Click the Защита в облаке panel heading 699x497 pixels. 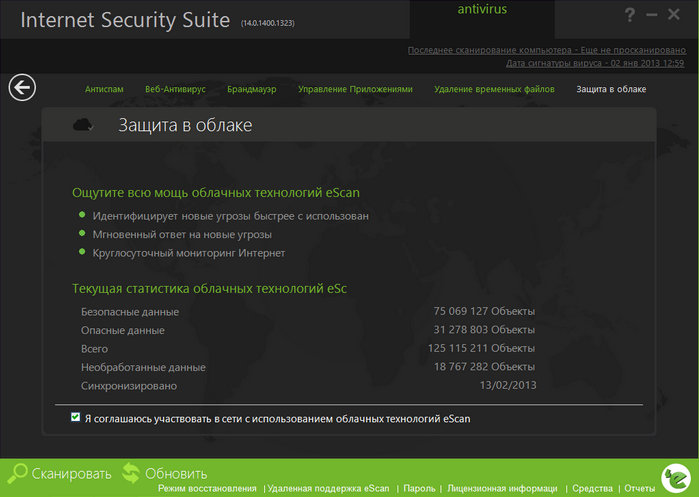(185, 125)
